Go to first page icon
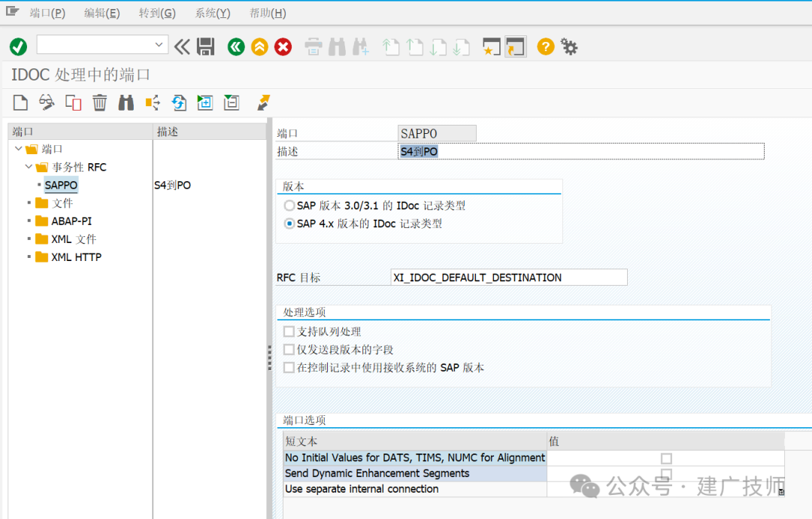Screen dimensions: 812x519 (x=390, y=47)
